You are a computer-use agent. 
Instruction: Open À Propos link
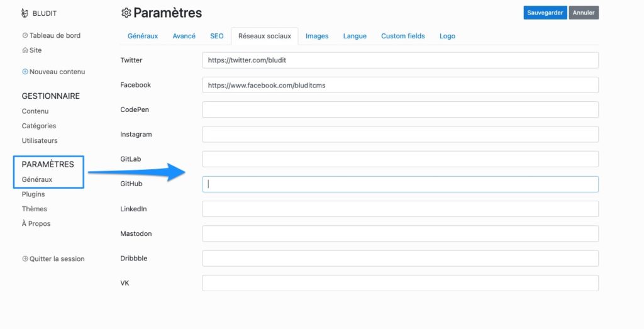(x=36, y=223)
